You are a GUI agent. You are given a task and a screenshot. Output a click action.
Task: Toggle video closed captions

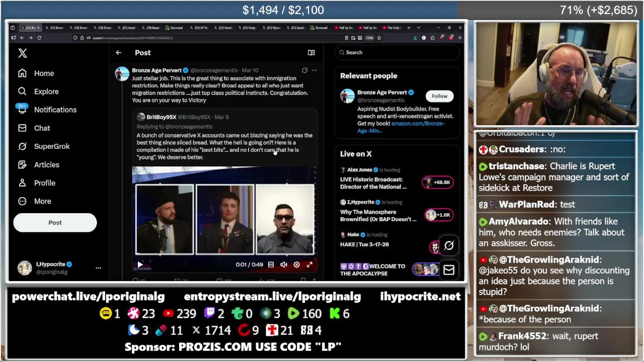coord(271,264)
